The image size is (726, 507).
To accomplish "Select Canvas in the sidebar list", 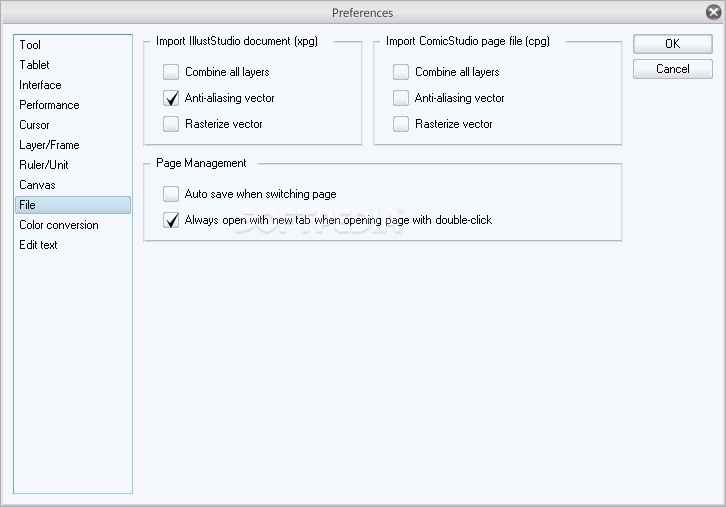I will (x=37, y=185).
